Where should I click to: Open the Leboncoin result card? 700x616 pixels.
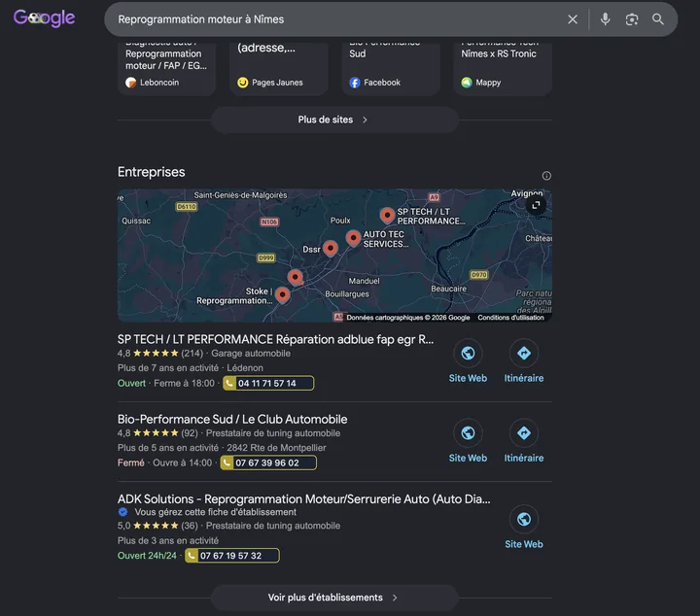tap(166, 67)
